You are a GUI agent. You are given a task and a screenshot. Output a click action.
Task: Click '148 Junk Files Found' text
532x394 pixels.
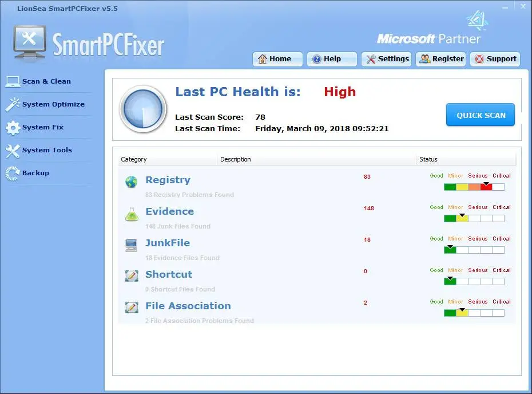178,226
